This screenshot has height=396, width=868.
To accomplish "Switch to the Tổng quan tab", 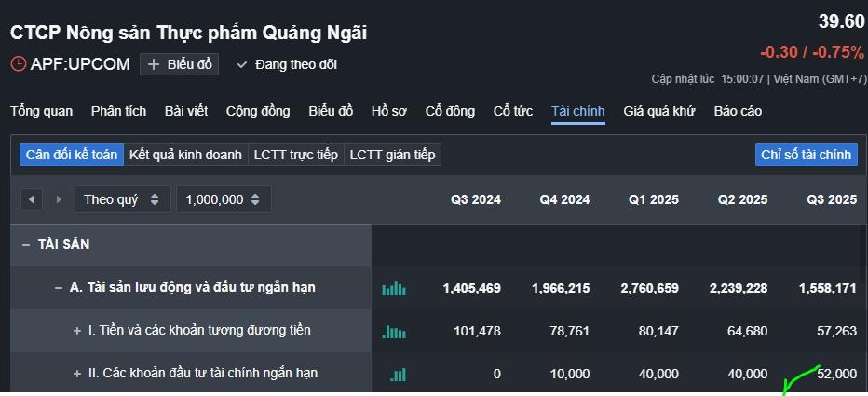I will (x=41, y=111).
